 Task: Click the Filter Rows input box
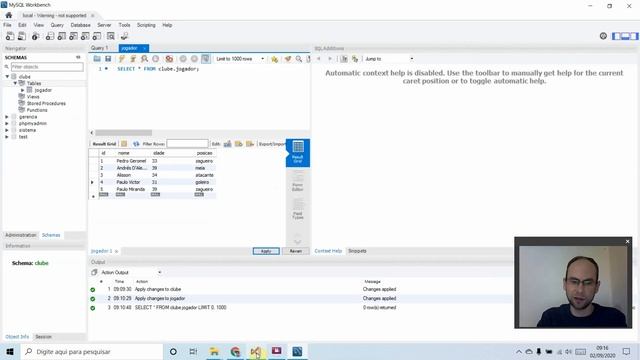187,144
